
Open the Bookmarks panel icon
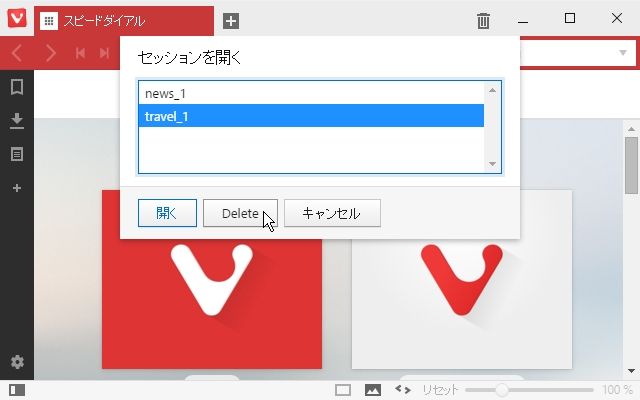[x=17, y=87]
